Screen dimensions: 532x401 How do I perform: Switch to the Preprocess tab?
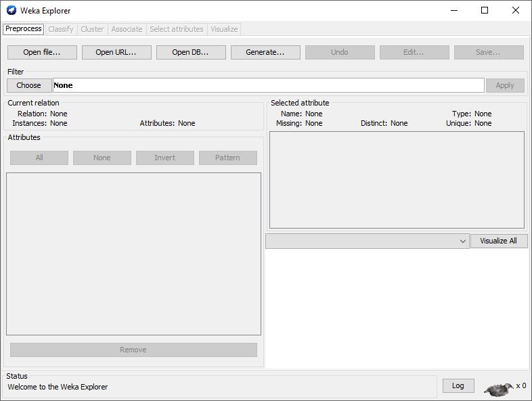(24, 29)
